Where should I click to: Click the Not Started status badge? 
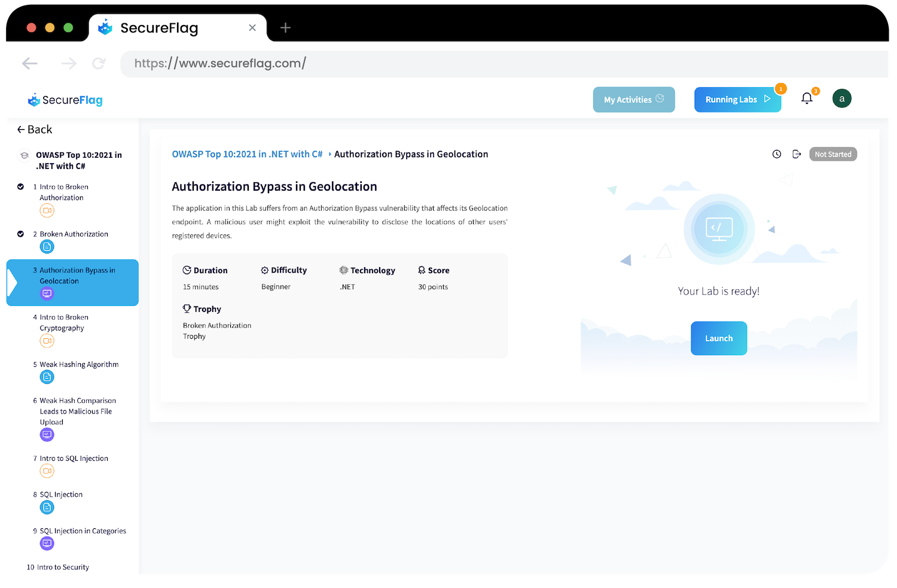pos(833,154)
